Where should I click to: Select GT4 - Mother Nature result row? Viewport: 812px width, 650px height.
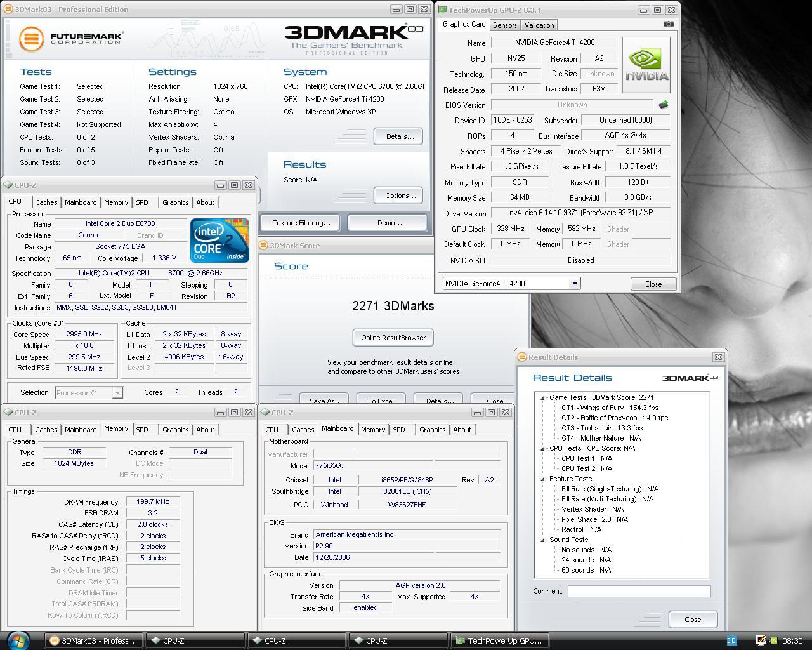(601, 439)
